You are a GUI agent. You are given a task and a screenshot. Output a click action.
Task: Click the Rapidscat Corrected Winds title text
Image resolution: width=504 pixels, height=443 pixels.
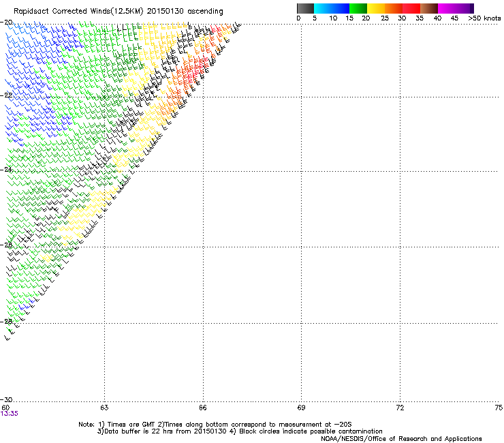coord(119,12)
